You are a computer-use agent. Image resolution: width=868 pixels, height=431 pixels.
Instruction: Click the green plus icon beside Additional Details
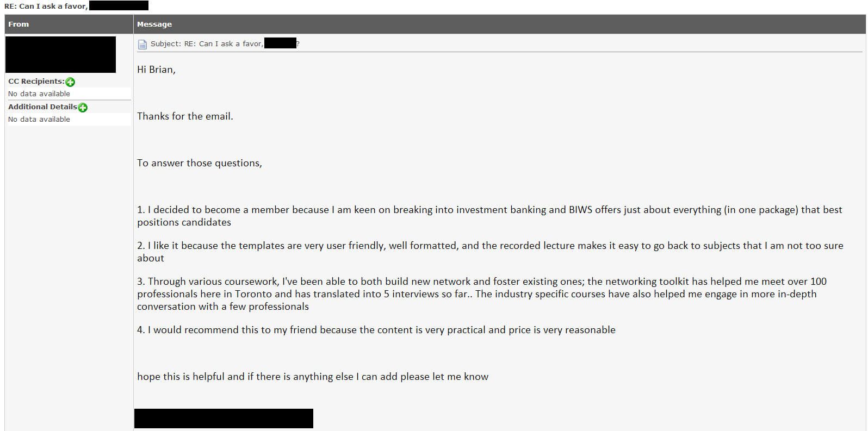tap(82, 107)
